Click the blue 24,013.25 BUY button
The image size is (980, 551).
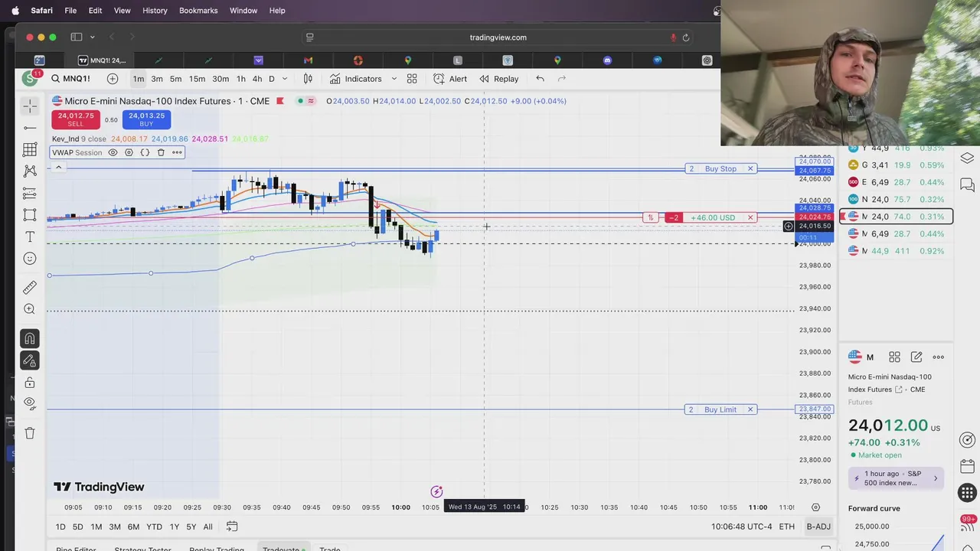(x=146, y=119)
